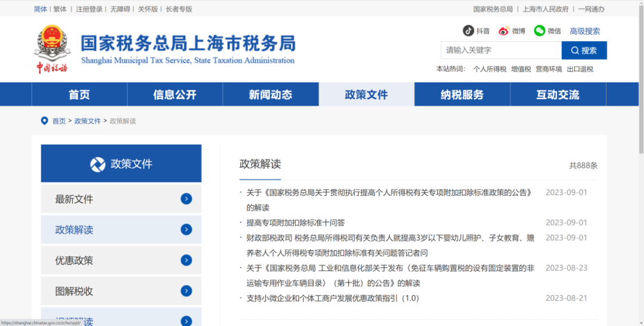
Task: Open 最新文件 in the sidebar
Action: 121,199
